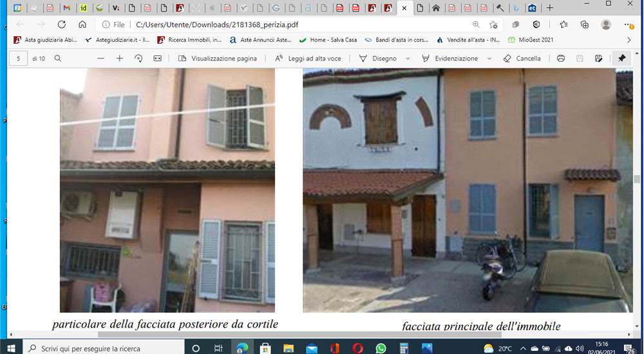Click the Windows search box
This screenshot has height=354, width=644.
103,348
